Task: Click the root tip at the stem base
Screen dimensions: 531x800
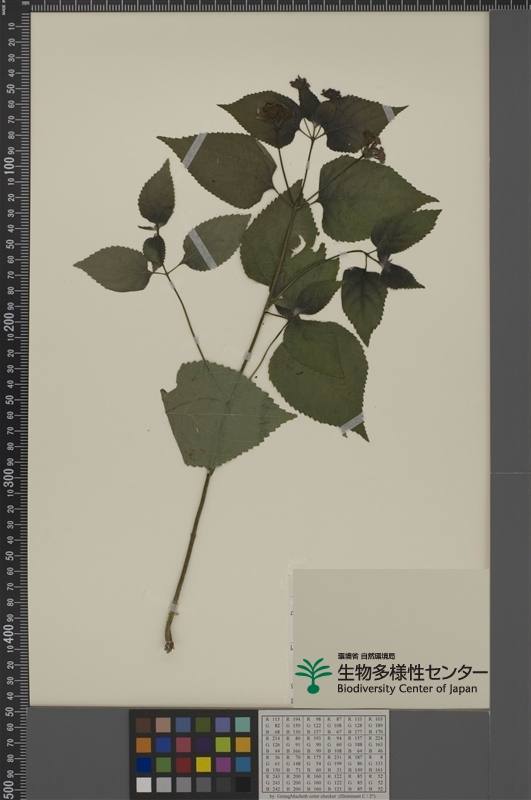Action: pos(169,646)
